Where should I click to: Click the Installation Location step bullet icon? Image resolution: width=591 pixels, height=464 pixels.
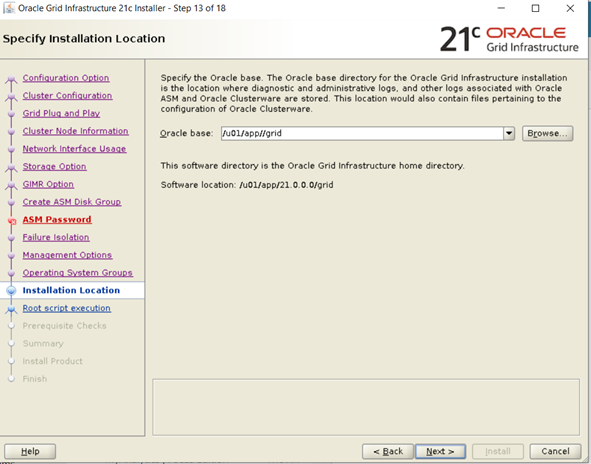pyautogui.click(x=11, y=291)
